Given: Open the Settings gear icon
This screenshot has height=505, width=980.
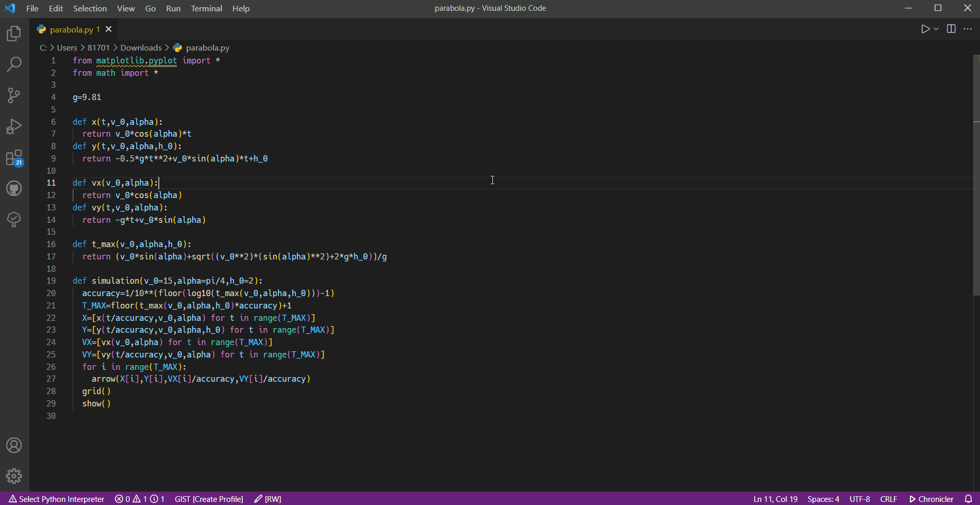Looking at the screenshot, I should click(x=13, y=476).
